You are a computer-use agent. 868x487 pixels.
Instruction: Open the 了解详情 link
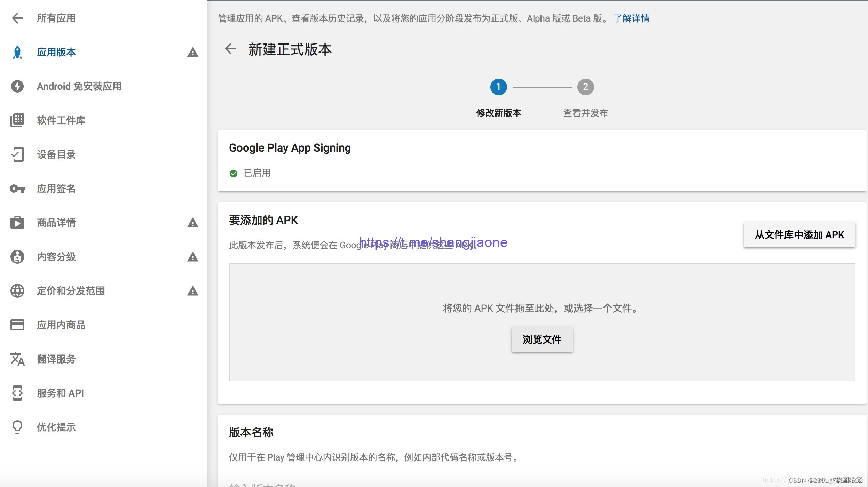(631, 18)
